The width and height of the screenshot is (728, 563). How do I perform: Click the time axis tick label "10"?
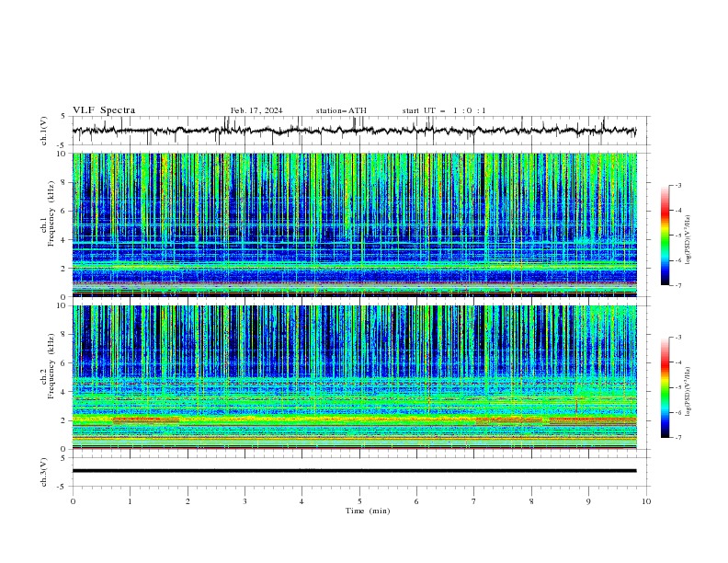point(646,501)
